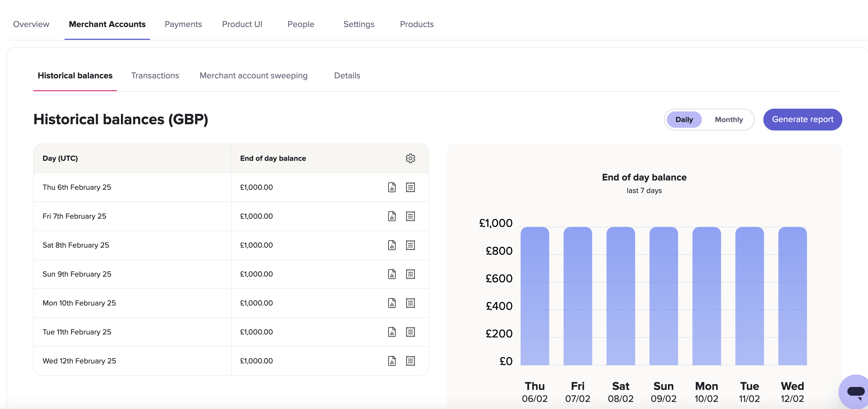Open table column settings gear icon
Viewport: 868px width, 409px height.
click(x=410, y=158)
